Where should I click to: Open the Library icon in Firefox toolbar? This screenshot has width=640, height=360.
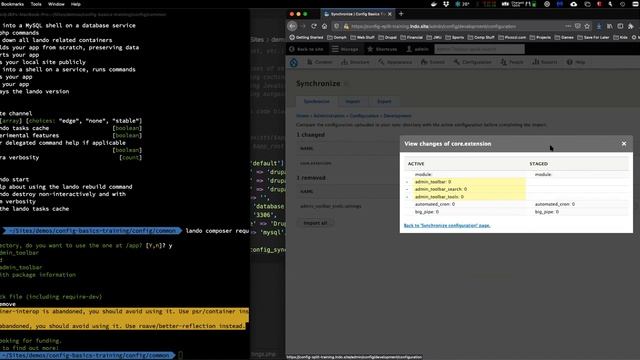[609, 26]
